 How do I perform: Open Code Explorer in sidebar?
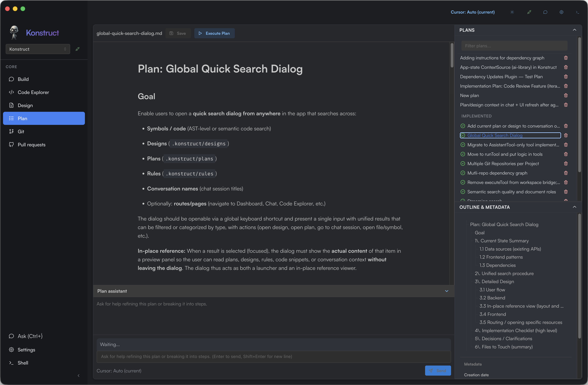pyautogui.click(x=33, y=92)
